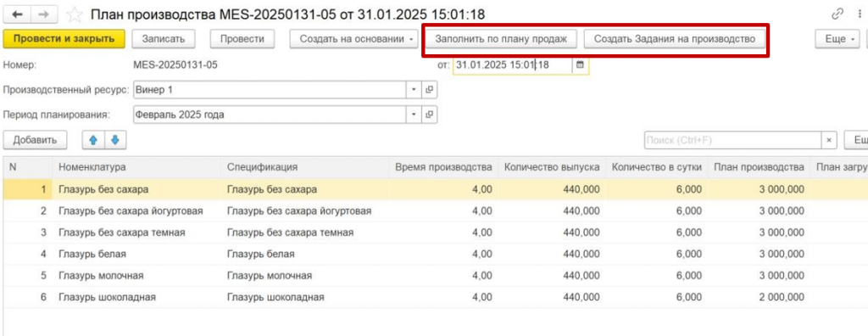Click the Провести button
Screen dimensions: 868x336
click(242, 39)
